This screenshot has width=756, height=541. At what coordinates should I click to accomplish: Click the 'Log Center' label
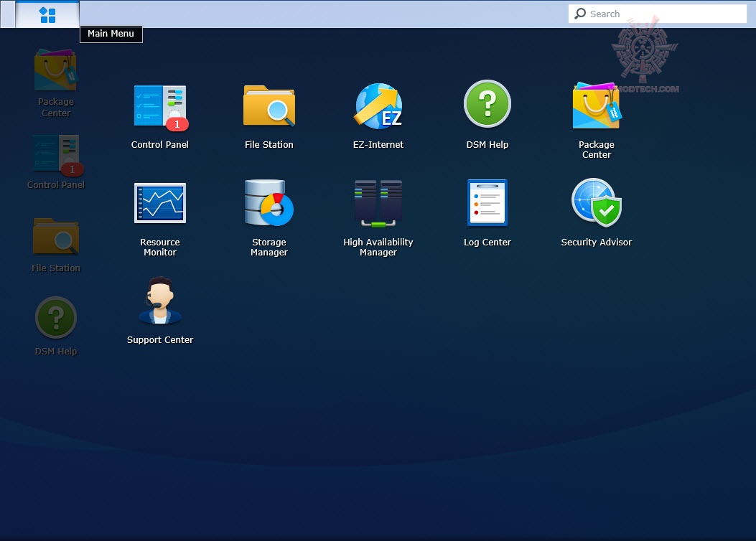pyautogui.click(x=487, y=243)
